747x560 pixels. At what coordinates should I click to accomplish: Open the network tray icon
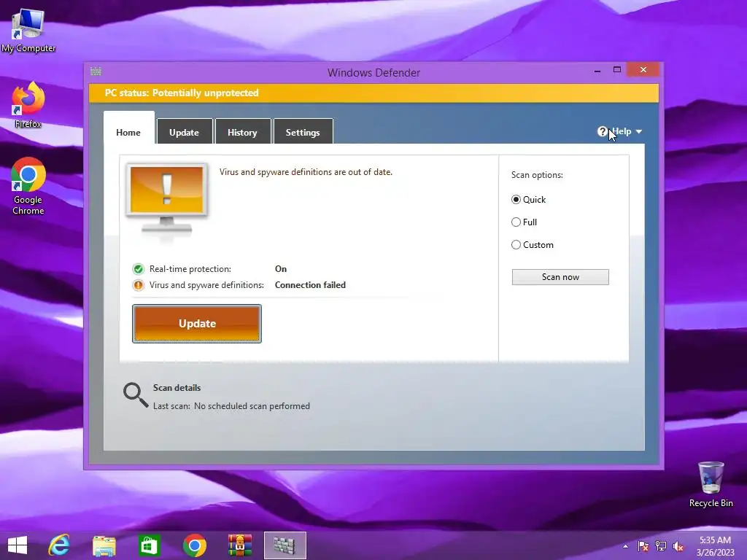click(x=661, y=546)
